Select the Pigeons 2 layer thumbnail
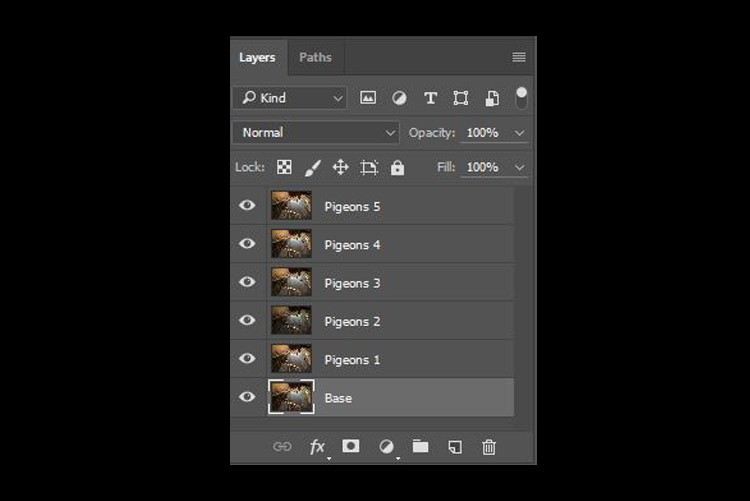Viewport: 750px width, 501px height. (291, 320)
